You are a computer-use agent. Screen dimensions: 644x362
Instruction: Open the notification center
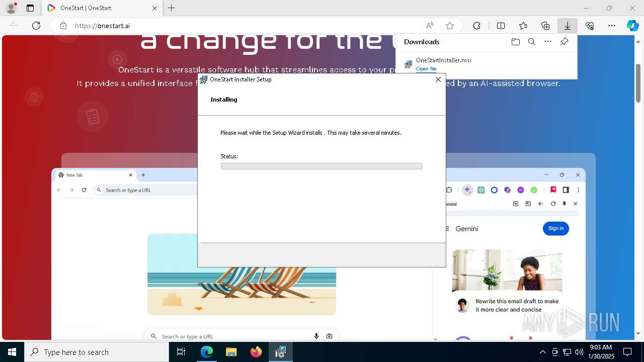click(627, 352)
